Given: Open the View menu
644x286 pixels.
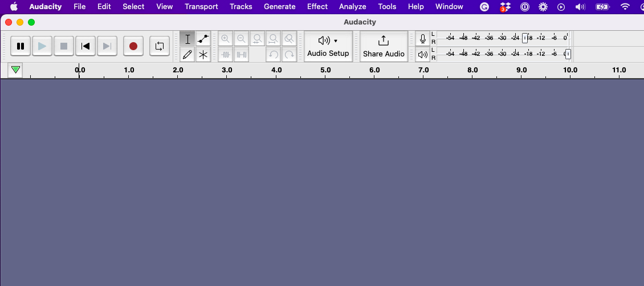Looking at the screenshot, I should [x=164, y=7].
